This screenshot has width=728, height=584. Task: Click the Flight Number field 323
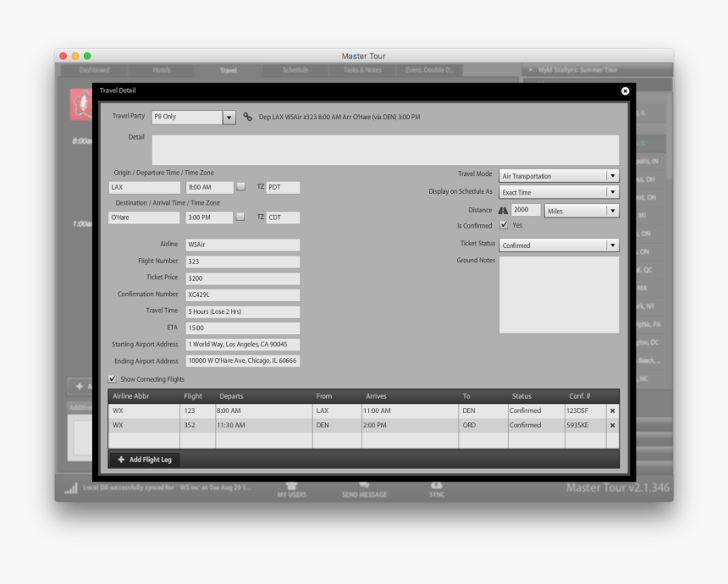[x=243, y=262]
